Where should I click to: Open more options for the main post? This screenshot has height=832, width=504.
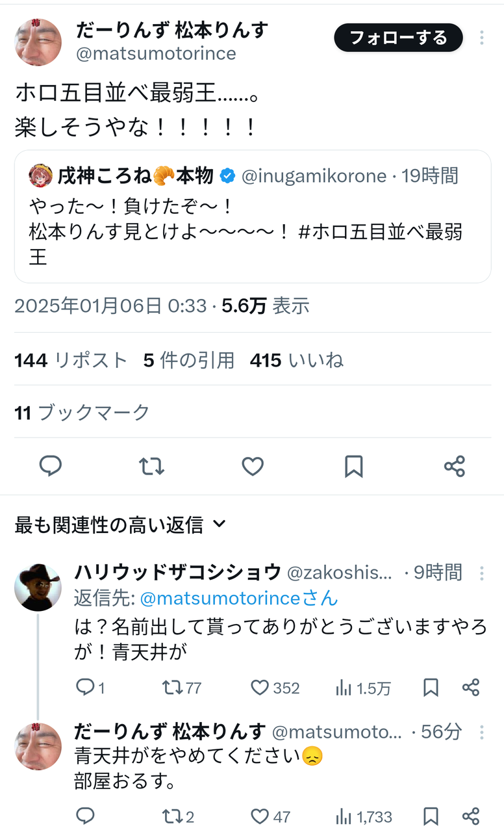pyautogui.click(x=481, y=38)
